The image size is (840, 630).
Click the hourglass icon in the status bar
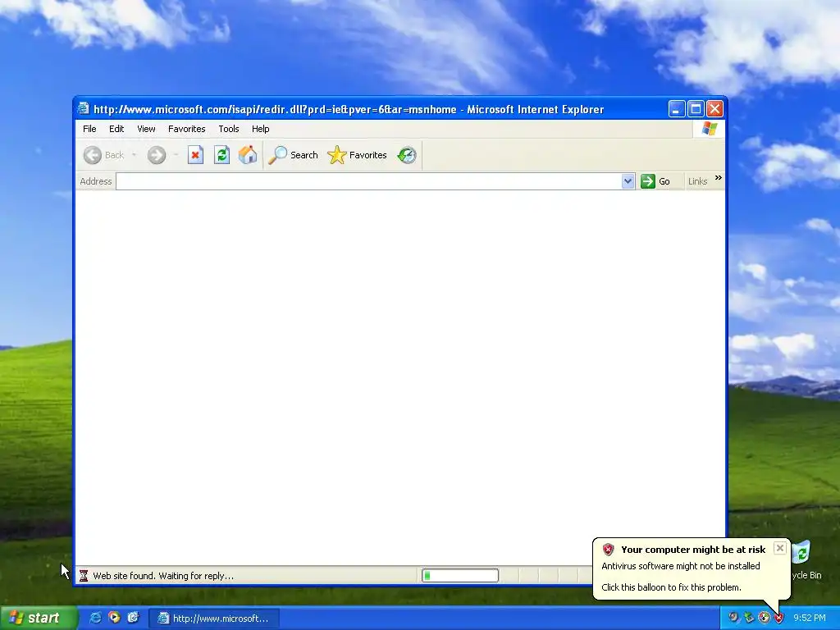[x=84, y=576]
